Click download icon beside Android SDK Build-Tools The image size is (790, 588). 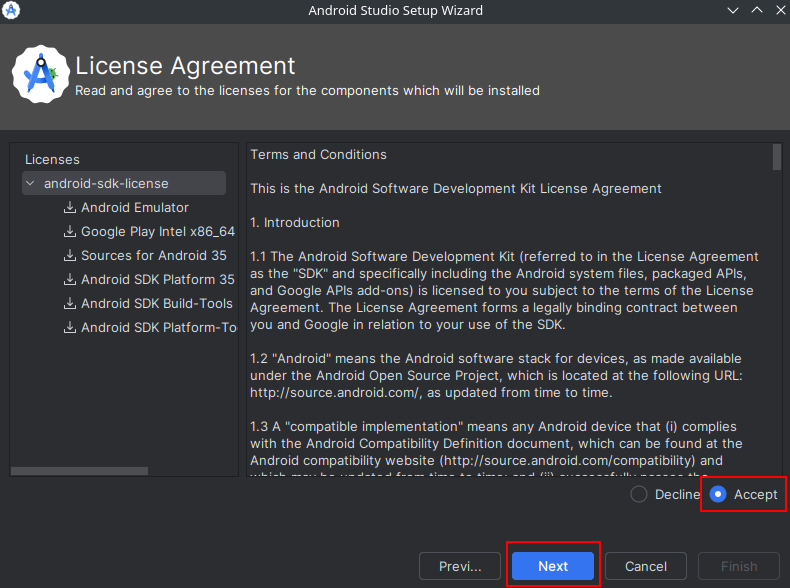(70, 303)
